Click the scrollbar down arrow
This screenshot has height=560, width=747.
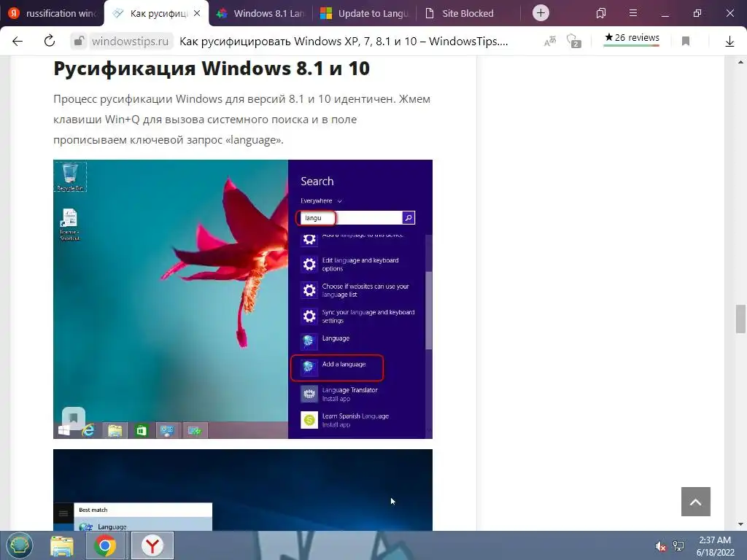(x=740, y=525)
